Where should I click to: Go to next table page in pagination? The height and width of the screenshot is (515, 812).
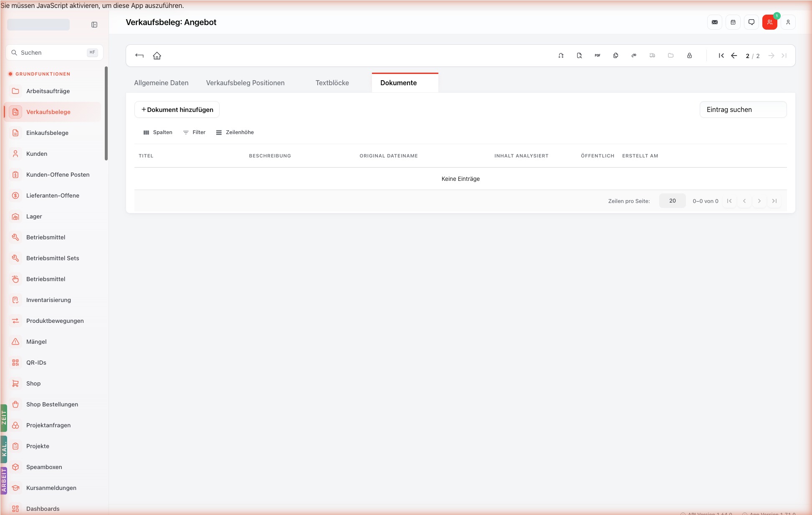coord(759,201)
